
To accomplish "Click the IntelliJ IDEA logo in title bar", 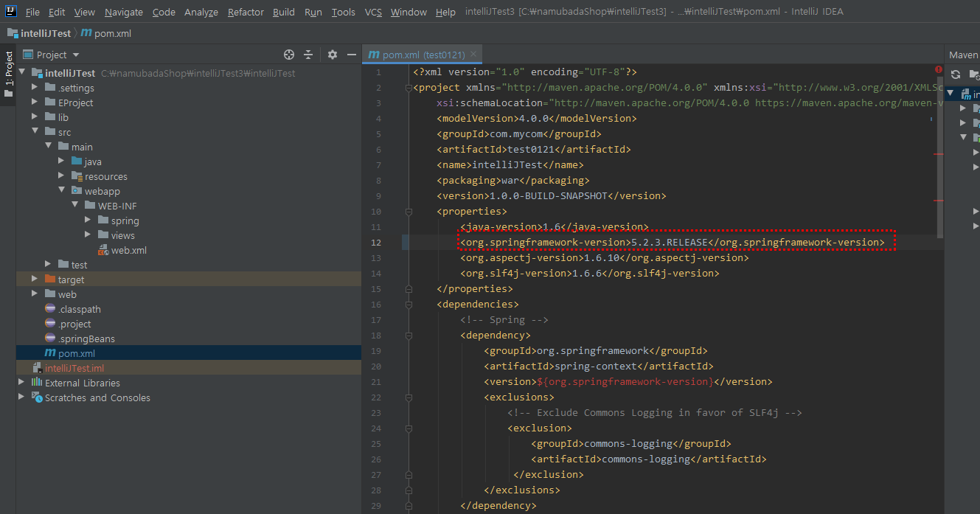I will pos(11,11).
